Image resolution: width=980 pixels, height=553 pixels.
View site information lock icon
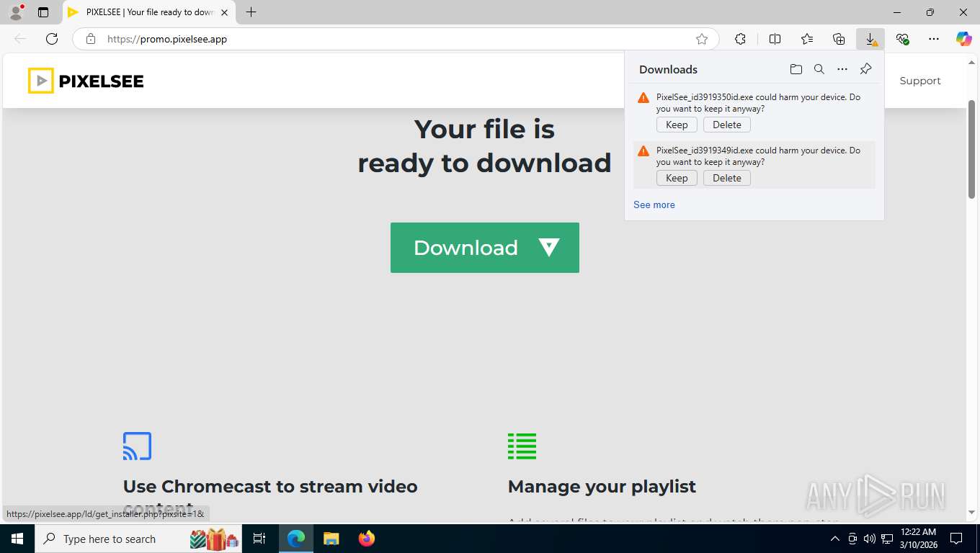(91, 39)
